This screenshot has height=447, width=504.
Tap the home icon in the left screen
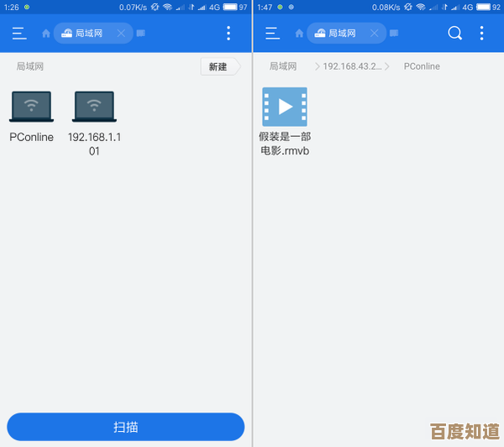[46, 34]
